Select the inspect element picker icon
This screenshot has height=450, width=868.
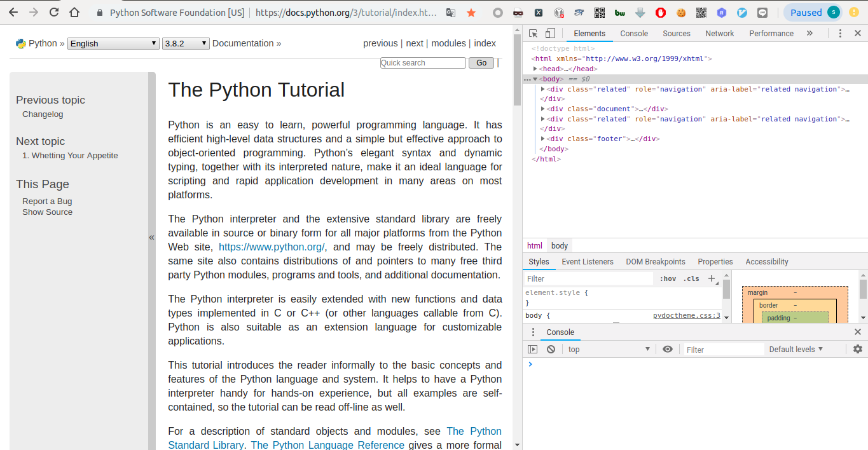click(532, 32)
